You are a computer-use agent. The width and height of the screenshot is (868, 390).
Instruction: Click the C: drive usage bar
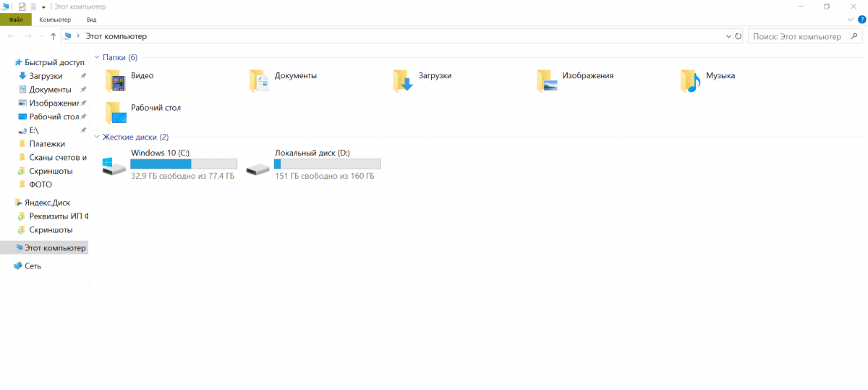tap(184, 164)
